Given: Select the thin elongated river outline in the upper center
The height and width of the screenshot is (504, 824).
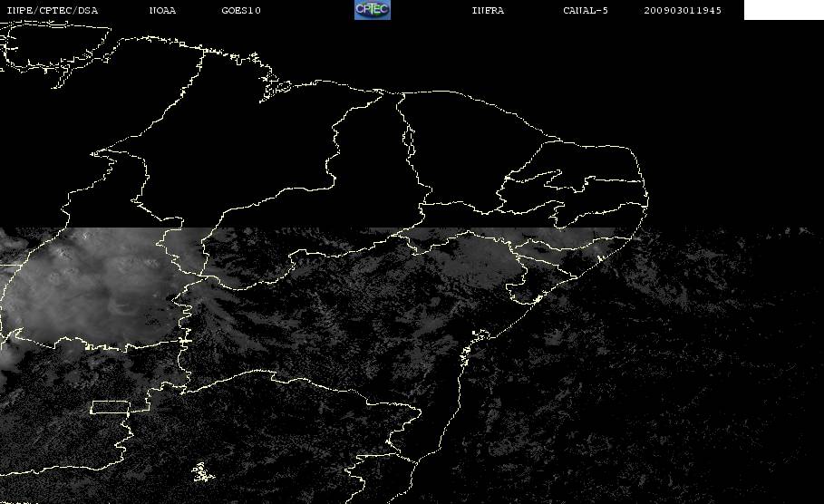Looking at the screenshot, I should [408, 141].
